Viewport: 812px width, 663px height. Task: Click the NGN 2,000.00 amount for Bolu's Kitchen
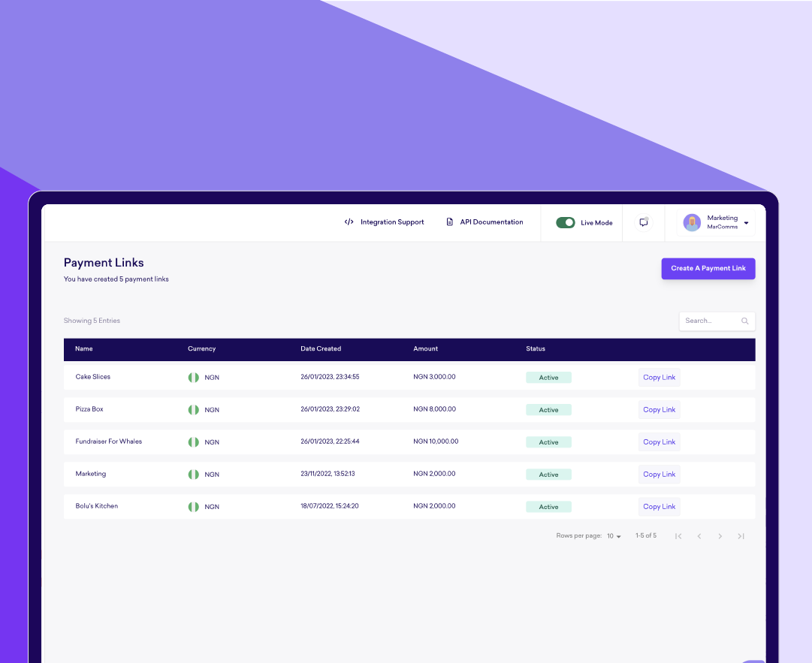(434, 506)
